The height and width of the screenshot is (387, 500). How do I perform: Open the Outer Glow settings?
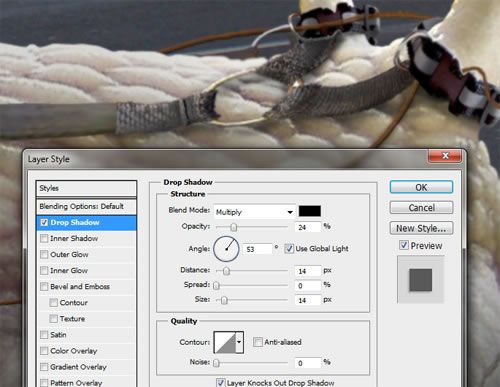tap(69, 254)
